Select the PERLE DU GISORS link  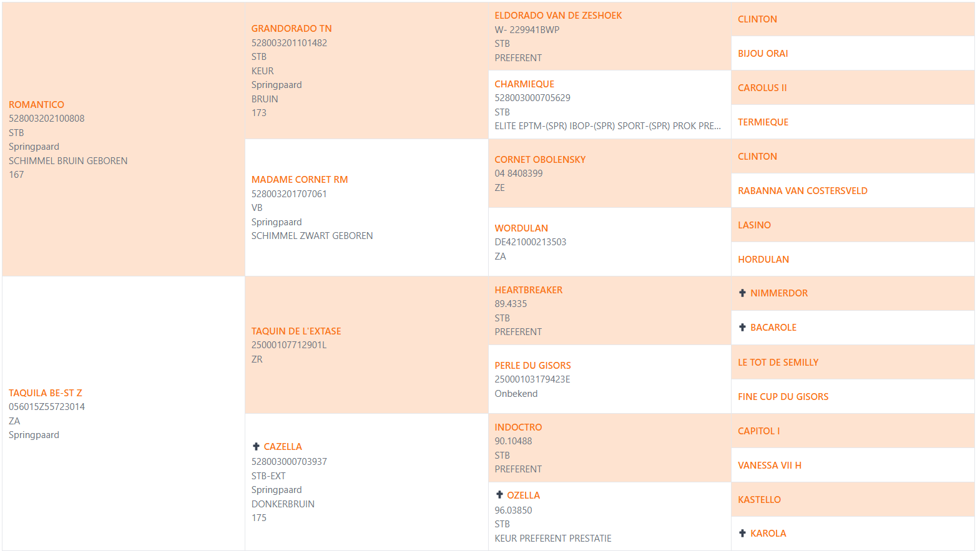pos(532,365)
